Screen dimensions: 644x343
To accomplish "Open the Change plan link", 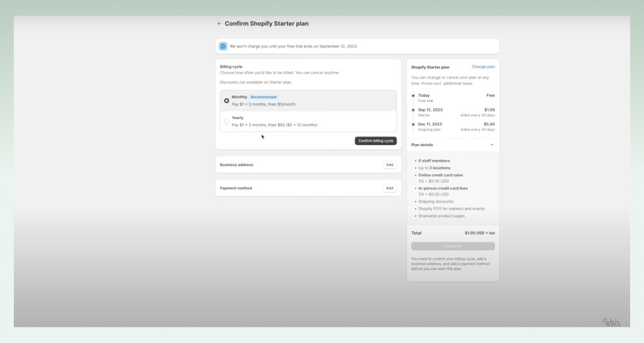I will click(x=483, y=67).
